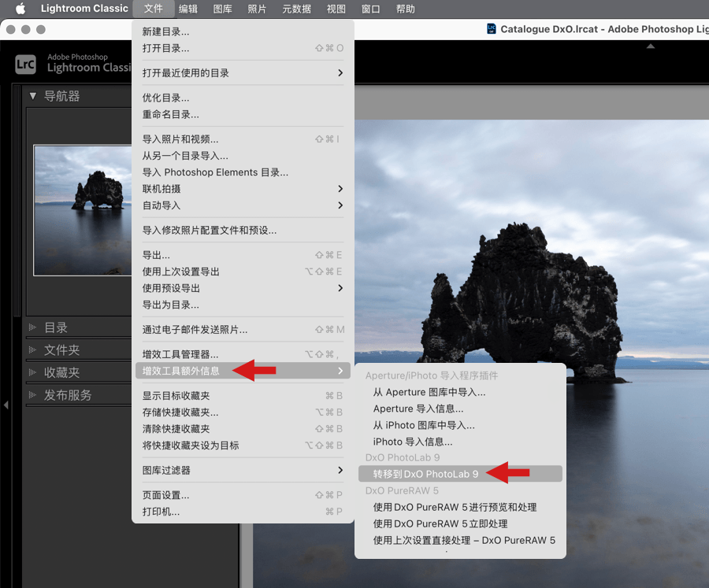This screenshot has height=588, width=709.
Task: Collapse the 导航器 panel
Action: (32, 96)
